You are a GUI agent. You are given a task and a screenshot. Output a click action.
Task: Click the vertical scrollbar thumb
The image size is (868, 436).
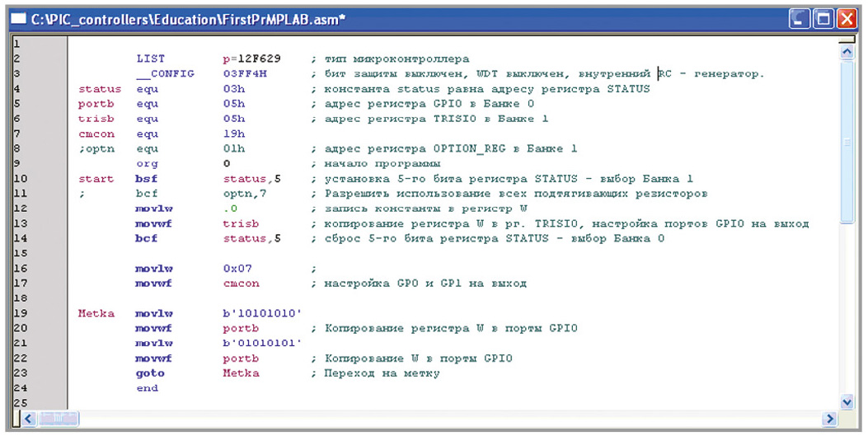coord(846,140)
